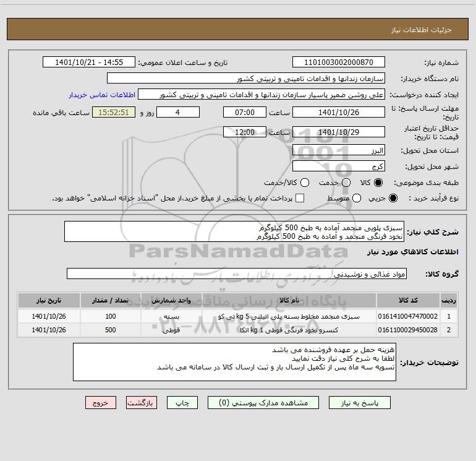Click the price validity date 1401/10/29 field
Image resolution: width=476 pixels, height=461 pixels.
click(339, 132)
